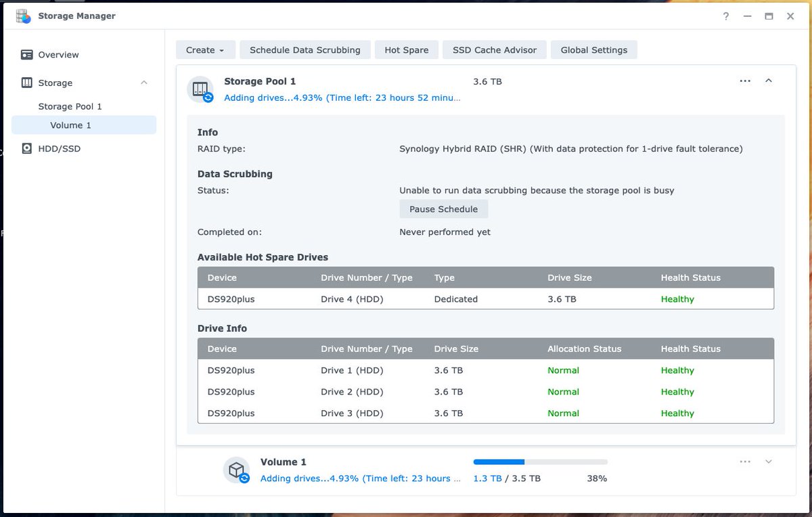Select Volume 1 in the sidebar
The width and height of the screenshot is (812, 517).
70,125
